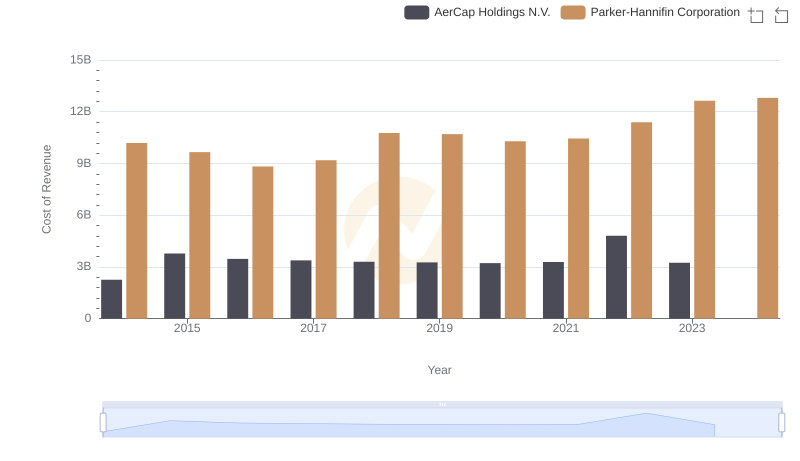Click the 6B y-axis label
The width and height of the screenshot is (800, 461).
[x=84, y=215]
